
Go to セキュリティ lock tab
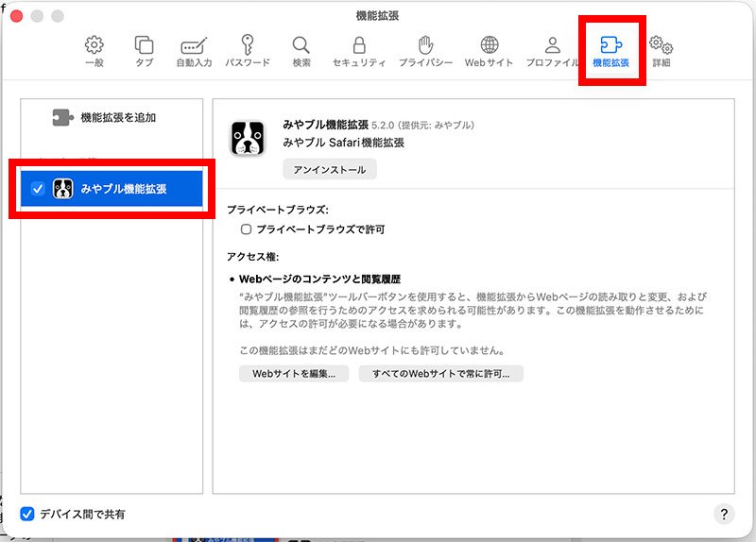[x=359, y=51]
